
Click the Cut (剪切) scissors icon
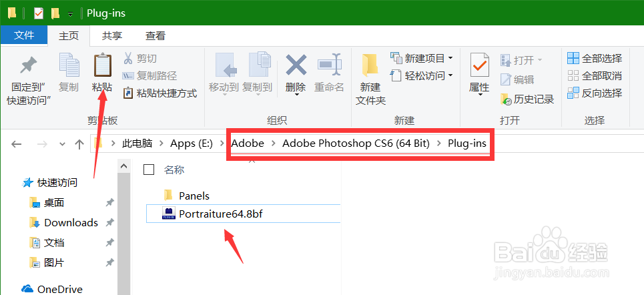pos(129,59)
